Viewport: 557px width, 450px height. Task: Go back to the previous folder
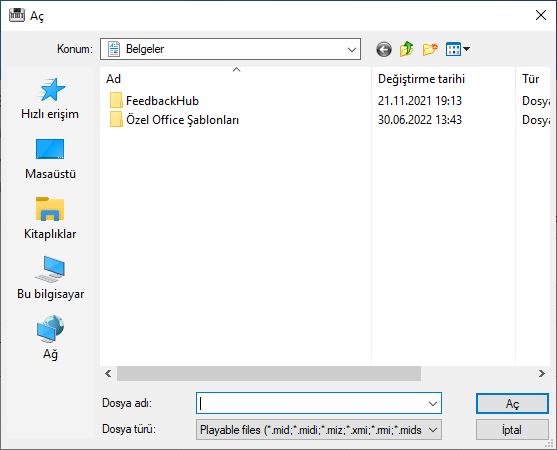tap(384, 49)
